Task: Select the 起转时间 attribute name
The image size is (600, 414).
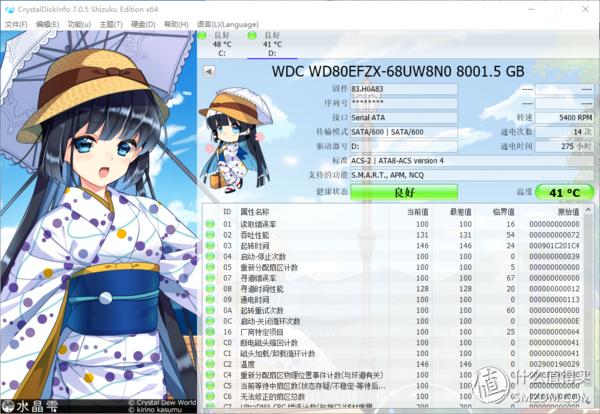Action: click(254, 246)
